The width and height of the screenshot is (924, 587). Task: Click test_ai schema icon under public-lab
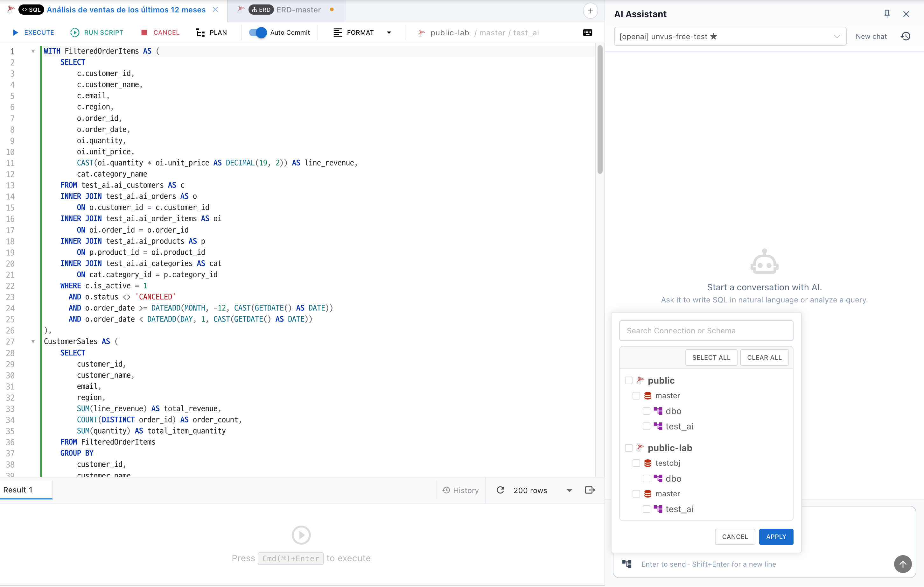[x=658, y=509]
